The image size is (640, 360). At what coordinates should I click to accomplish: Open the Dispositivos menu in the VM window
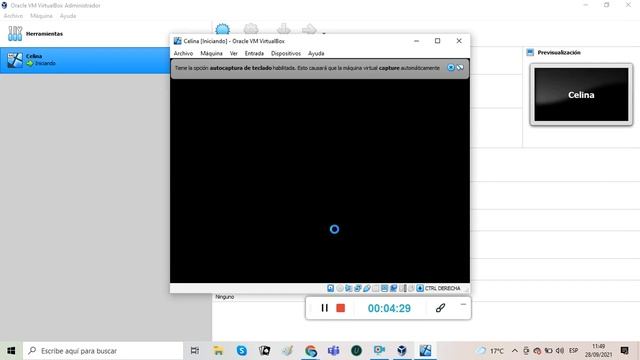(x=286, y=53)
